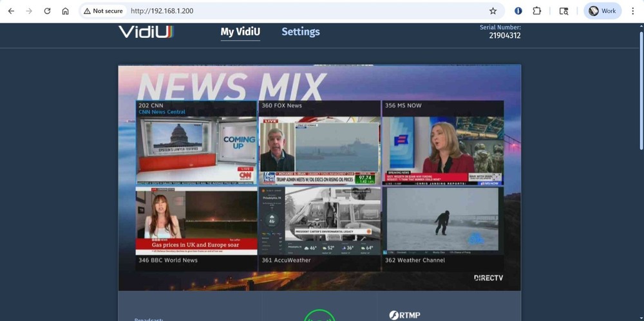The image size is (644, 321).
Task: Open the Chrome three-dot menu
Action: point(632,11)
